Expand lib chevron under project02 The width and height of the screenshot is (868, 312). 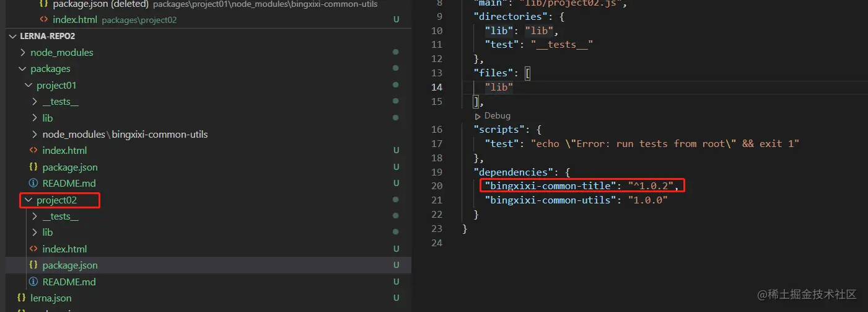[35, 233]
